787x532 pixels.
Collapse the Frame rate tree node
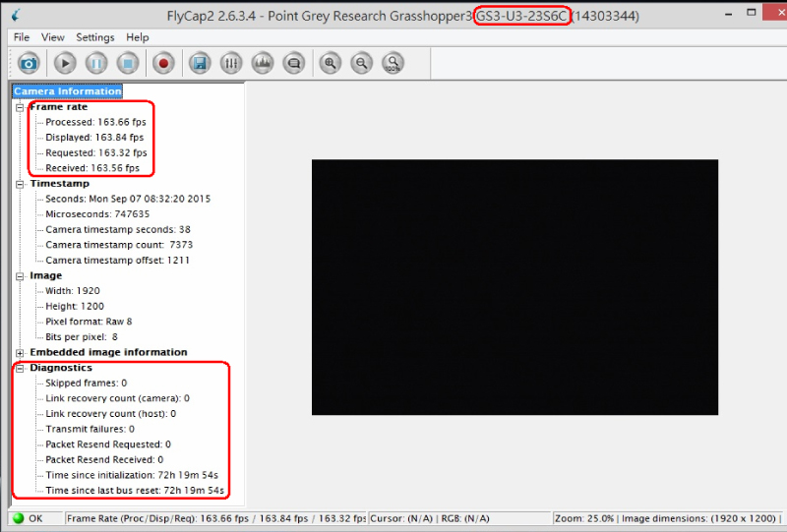(x=21, y=107)
